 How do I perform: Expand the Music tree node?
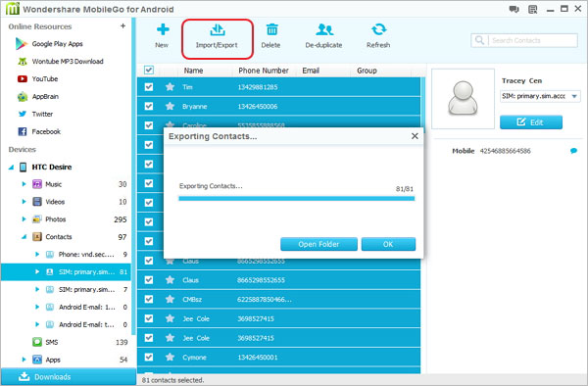pyautogui.click(x=24, y=184)
